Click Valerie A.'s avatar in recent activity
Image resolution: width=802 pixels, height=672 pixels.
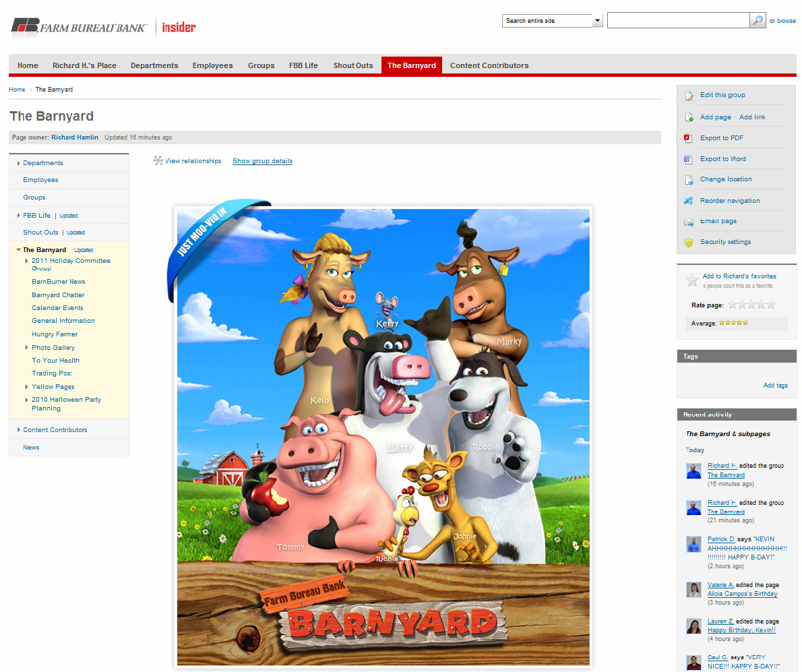pos(693,590)
